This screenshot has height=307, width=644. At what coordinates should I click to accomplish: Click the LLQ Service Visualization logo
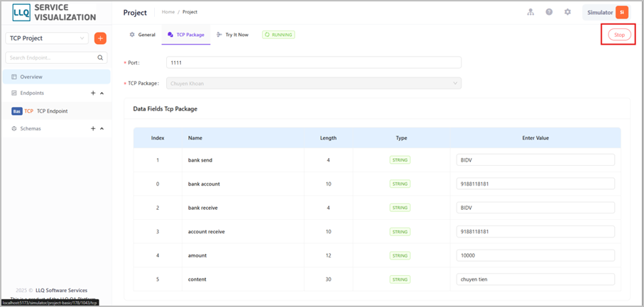click(x=54, y=13)
